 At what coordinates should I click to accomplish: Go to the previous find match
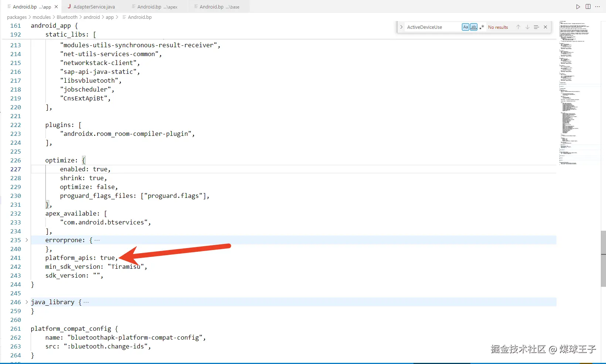point(518,27)
